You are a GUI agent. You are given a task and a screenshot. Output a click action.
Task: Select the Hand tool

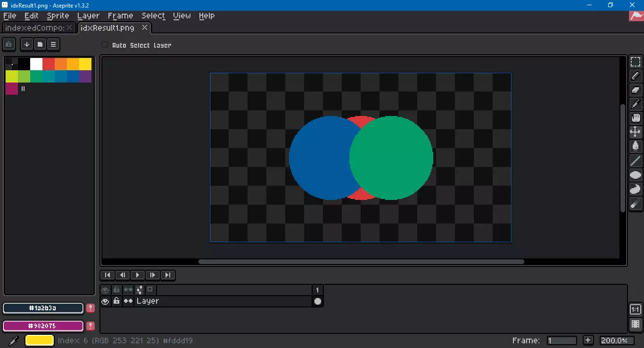tap(636, 118)
